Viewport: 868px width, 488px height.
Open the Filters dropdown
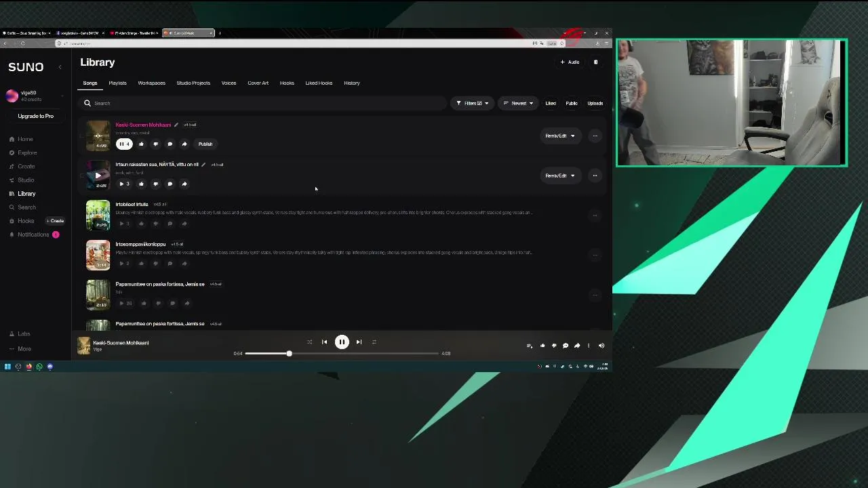tap(472, 103)
